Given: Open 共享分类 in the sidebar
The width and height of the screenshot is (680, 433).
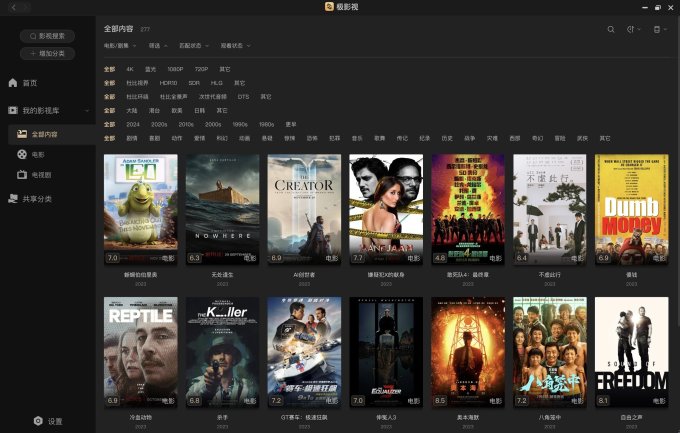Looking at the screenshot, I should (37, 199).
